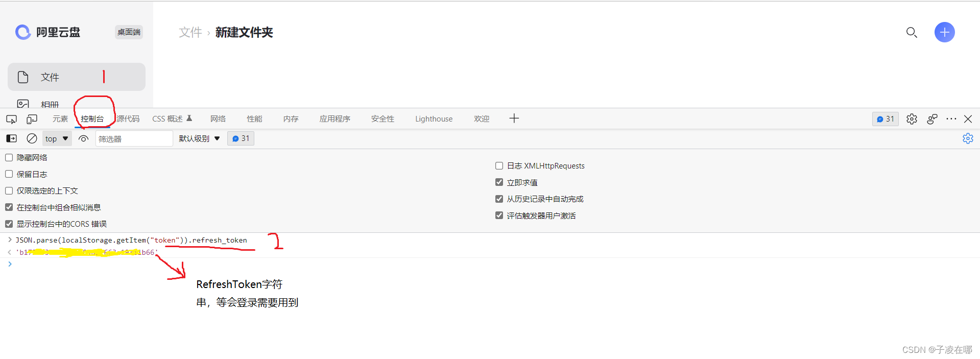Toggle 隐藏网络 checkbox
The image size is (980, 359).
click(9, 157)
